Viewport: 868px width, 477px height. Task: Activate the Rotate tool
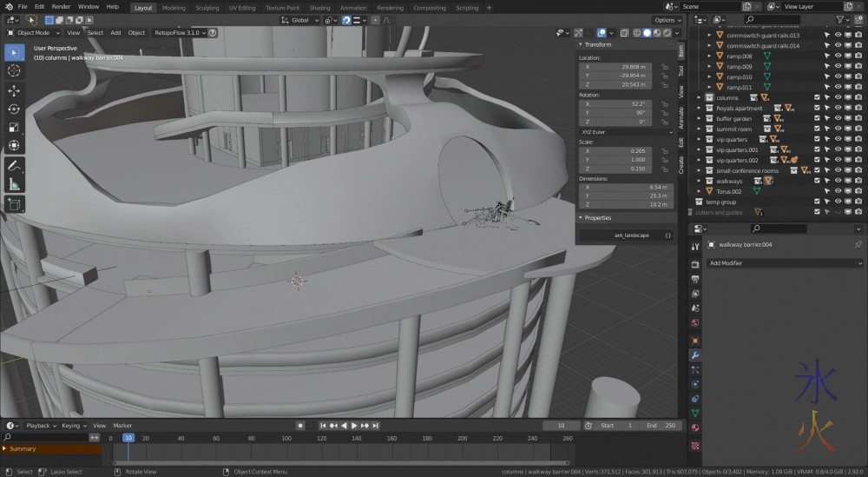14,109
